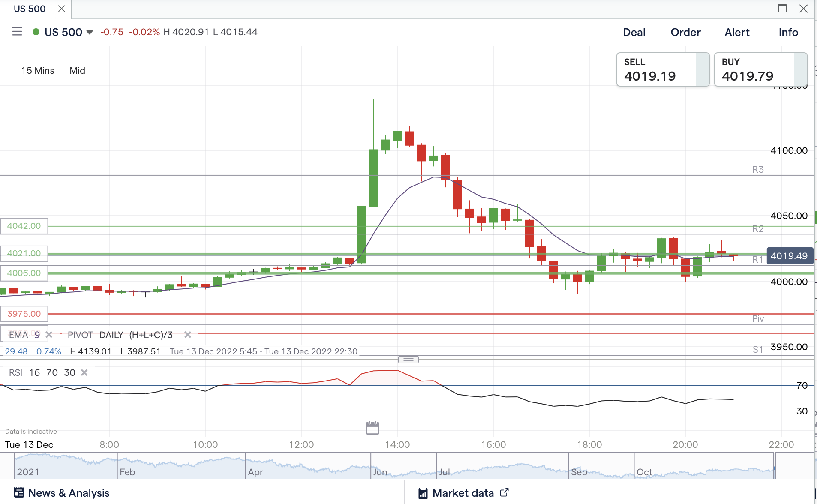
Task: Remove the RSI indicator
Action: pos(84,372)
